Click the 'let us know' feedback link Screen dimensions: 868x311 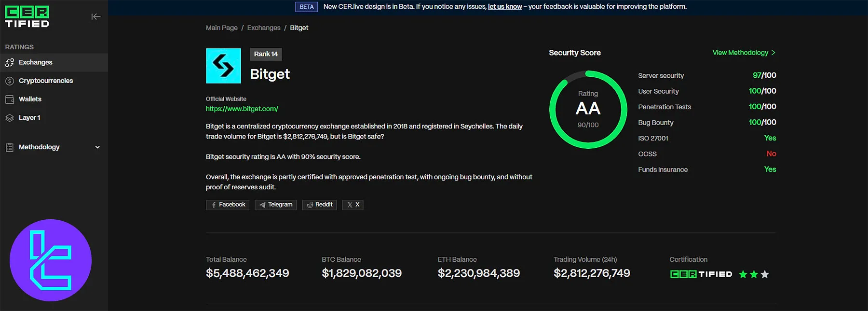[505, 7]
